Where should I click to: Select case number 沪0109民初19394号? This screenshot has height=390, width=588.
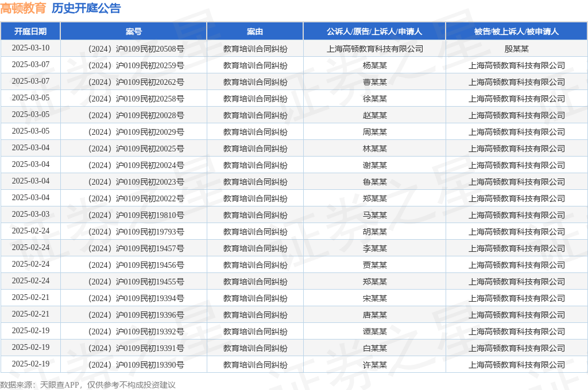(x=150, y=298)
